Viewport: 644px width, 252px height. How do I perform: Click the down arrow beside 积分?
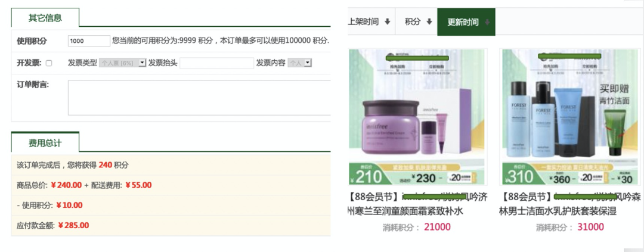[429, 22]
